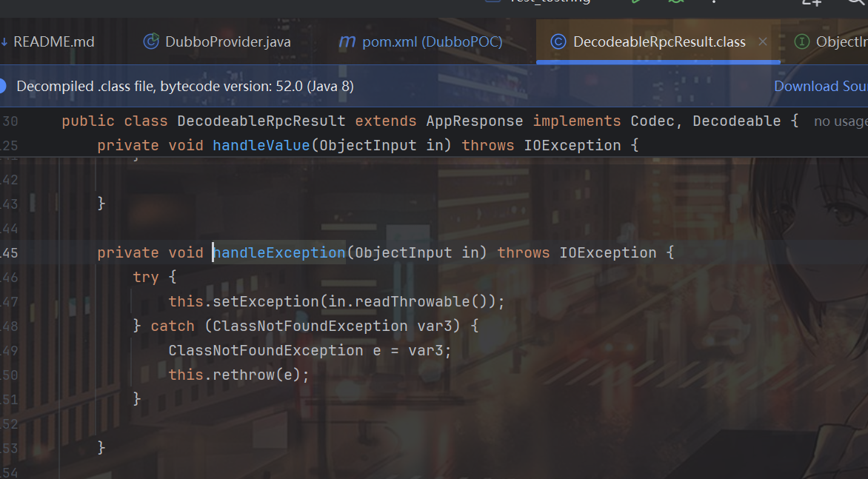Click the DubboProvider.java runnable class icon
This screenshot has height=479, width=868.
pyautogui.click(x=151, y=41)
